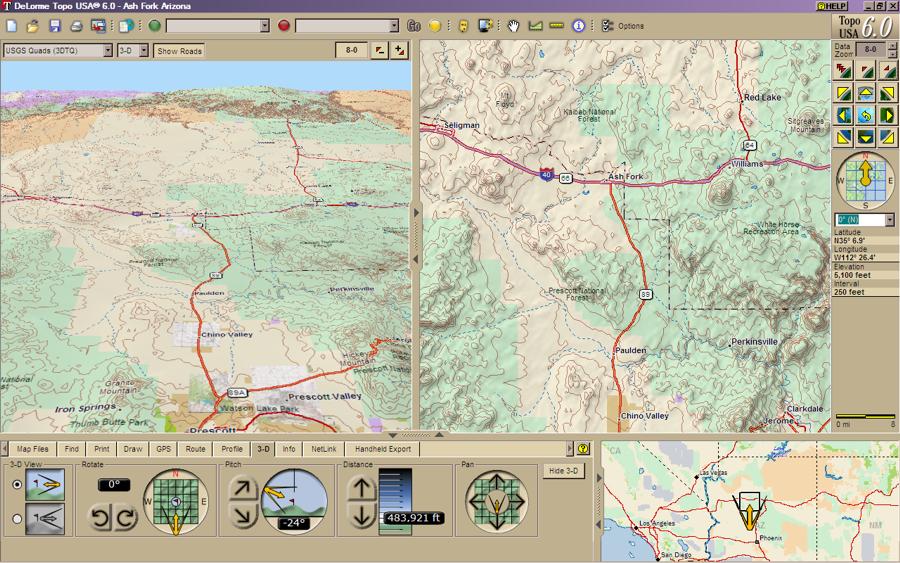
Task: Open the USGS Quads (3DTQ) dropdown
Action: (x=57, y=50)
